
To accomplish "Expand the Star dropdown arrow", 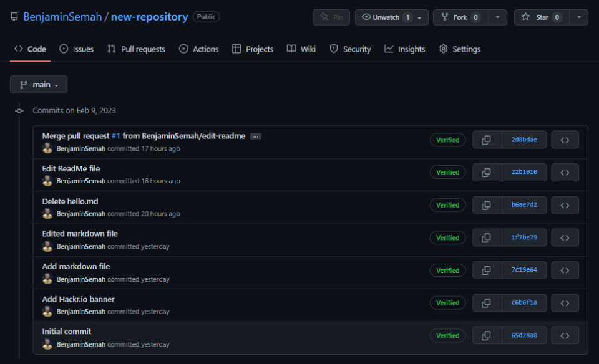I will (579, 17).
